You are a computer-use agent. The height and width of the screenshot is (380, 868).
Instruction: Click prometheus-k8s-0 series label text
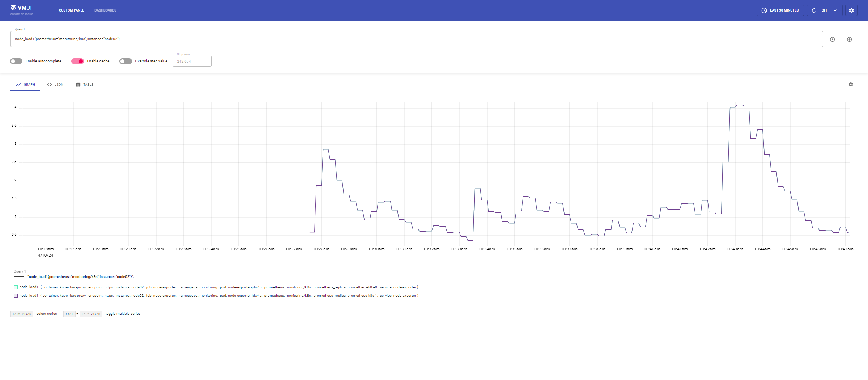pyautogui.click(x=220, y=287)
